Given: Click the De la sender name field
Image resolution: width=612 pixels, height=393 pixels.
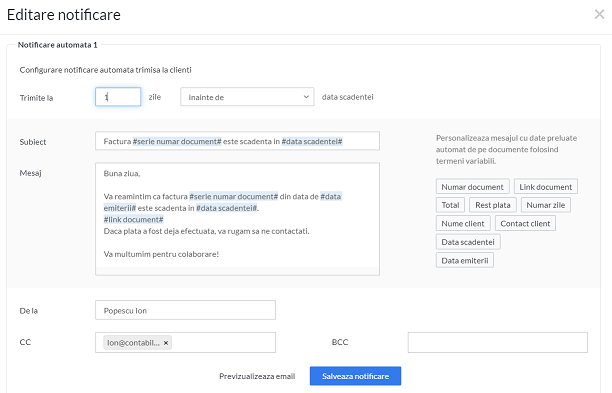Looking at the screenshot, I should (185, 310).
